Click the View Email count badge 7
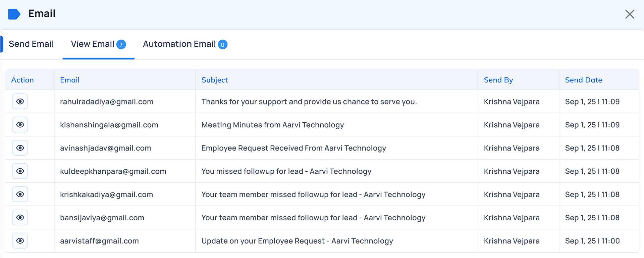644x258 pixels. [121, 44]
